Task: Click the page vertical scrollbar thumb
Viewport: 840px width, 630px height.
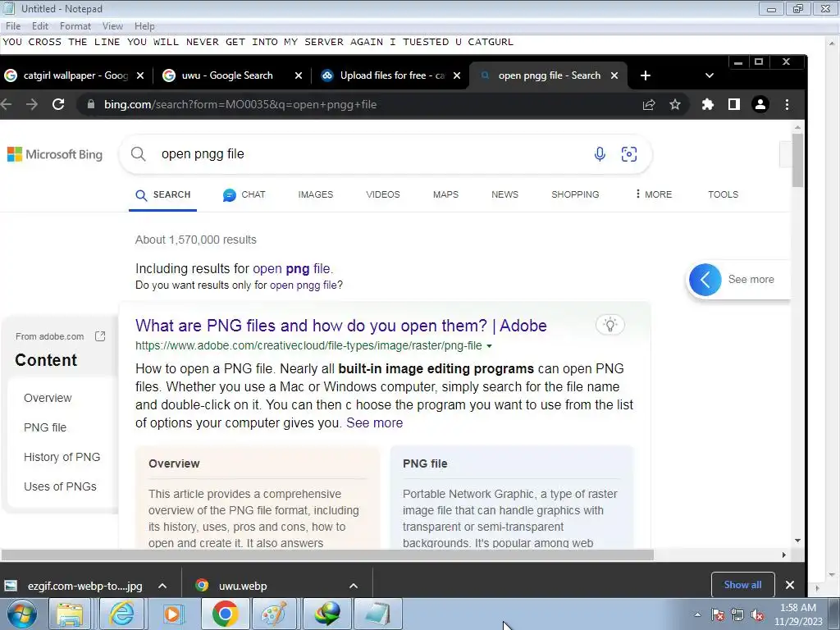Action: coord(797,160)
